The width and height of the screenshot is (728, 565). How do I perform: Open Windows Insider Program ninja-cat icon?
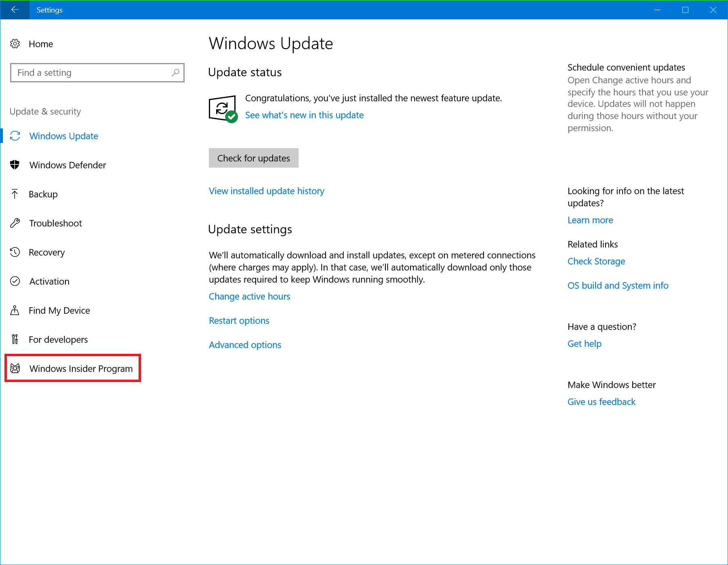[15, 368]
